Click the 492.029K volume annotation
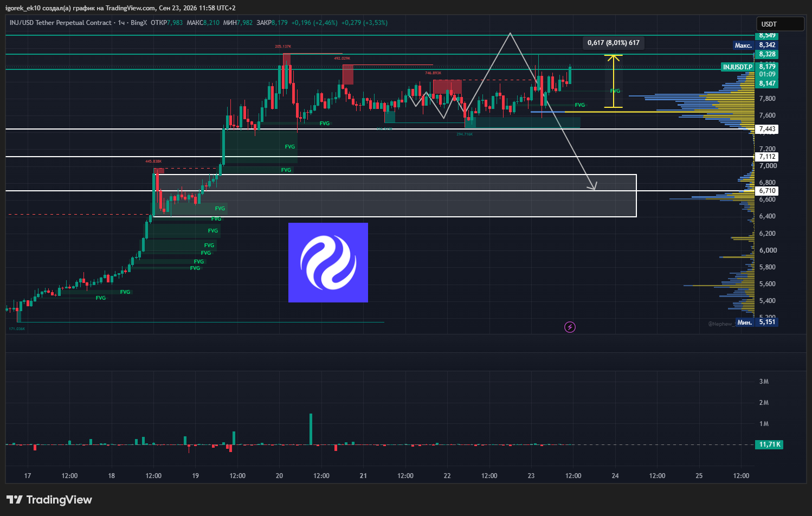 342,58
